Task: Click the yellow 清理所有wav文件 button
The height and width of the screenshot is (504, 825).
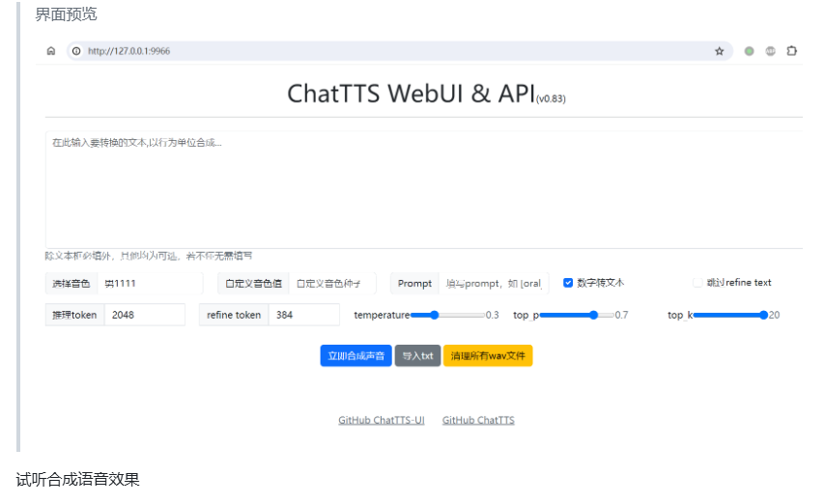Action: [488, 355]
